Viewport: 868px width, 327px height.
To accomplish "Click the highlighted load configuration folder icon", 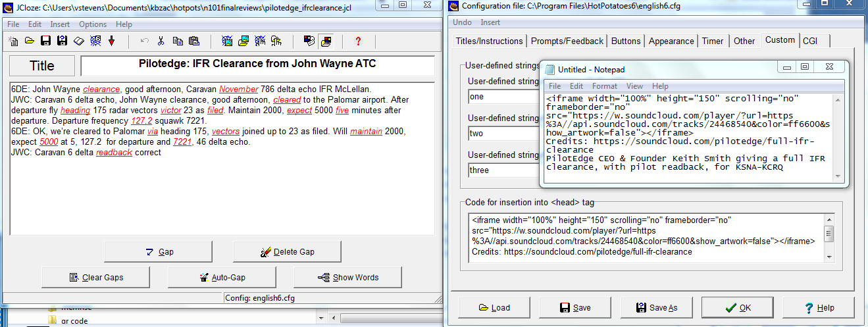I will point(325,41).
